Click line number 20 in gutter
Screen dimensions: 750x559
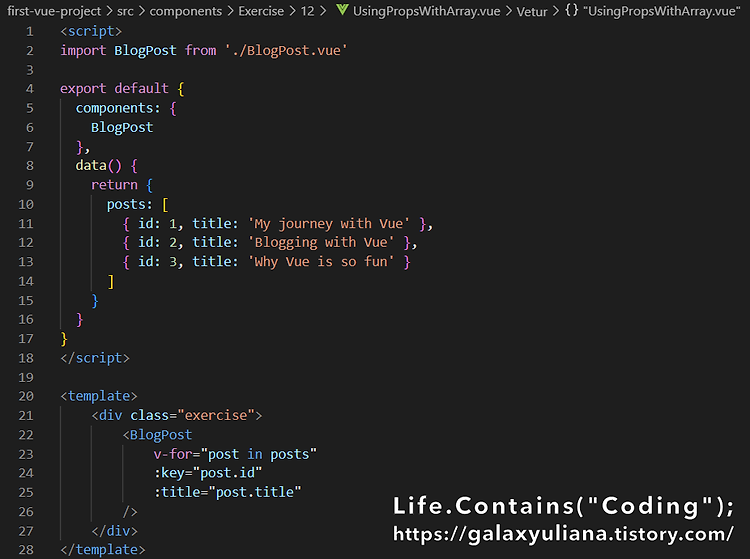[26, 396]
